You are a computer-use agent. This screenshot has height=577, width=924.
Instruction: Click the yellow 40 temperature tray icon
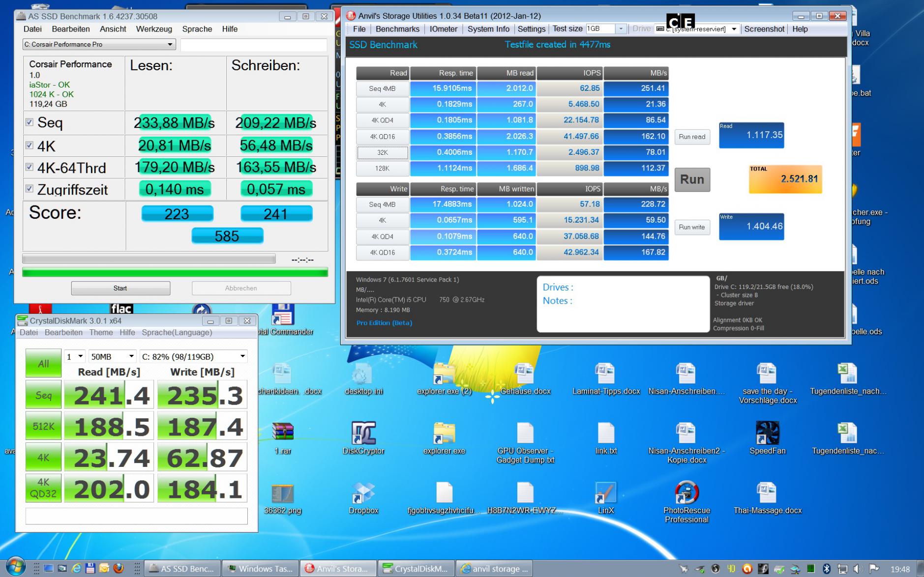(x=731, y=569)
